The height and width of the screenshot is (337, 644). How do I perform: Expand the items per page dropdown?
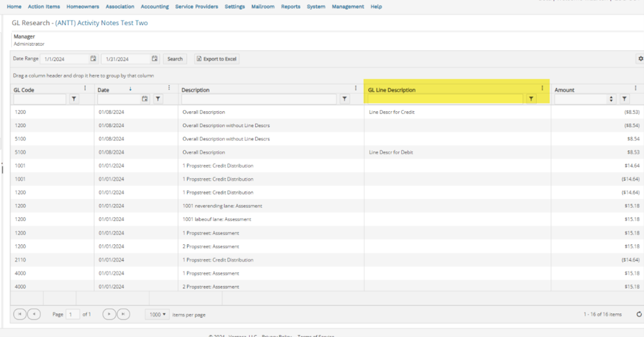pos(157,315)
